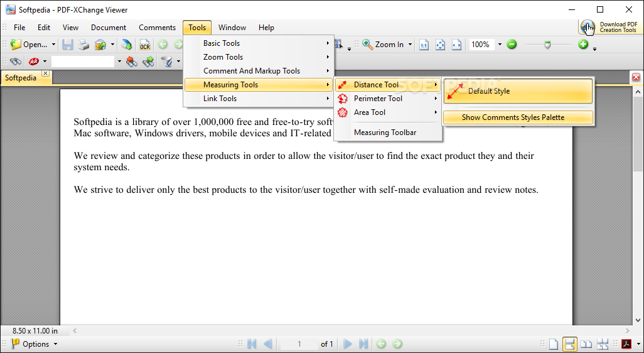Switch to Continuous Facing pages layout
This screenshot has height=353, width=644.
click(x=602, y=344)
